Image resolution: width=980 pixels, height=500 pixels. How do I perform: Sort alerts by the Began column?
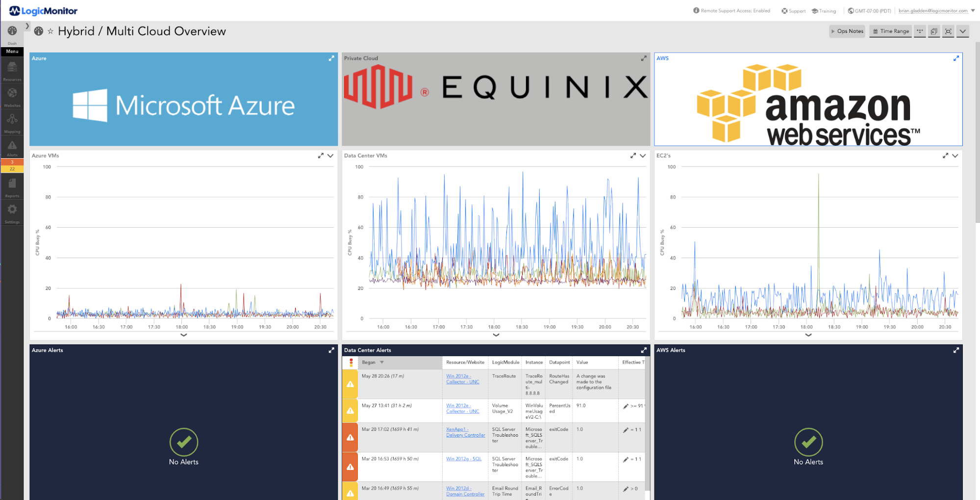point(400,363)
